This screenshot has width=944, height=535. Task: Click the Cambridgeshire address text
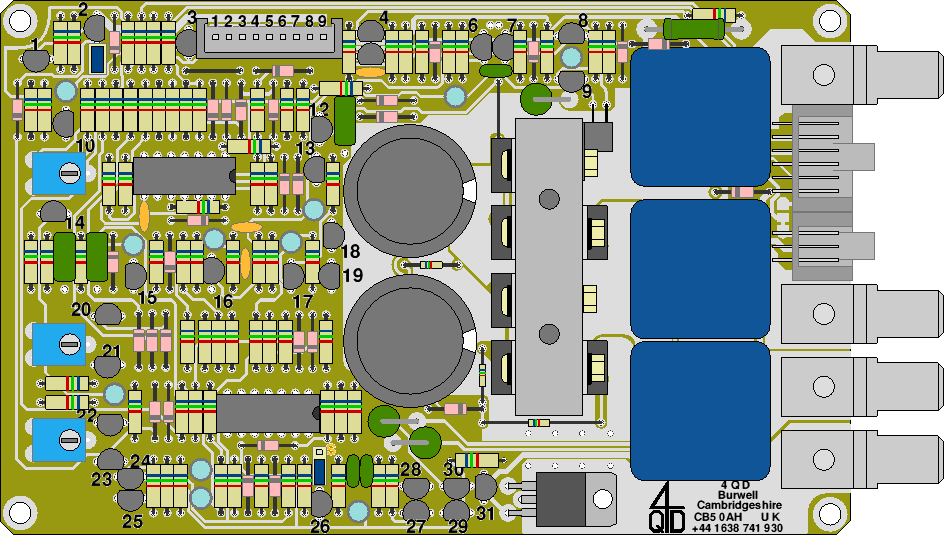[x=740, y=505]
